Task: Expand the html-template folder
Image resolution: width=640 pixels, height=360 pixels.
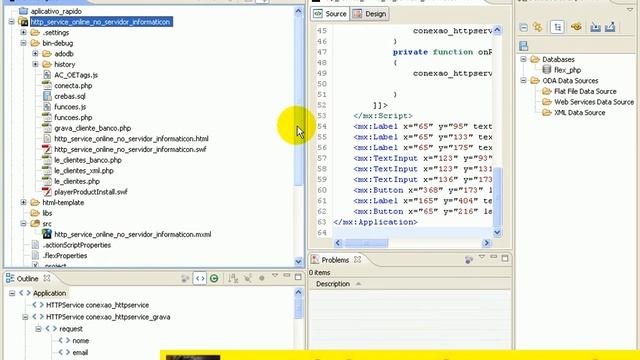Action: click(23, 202)
